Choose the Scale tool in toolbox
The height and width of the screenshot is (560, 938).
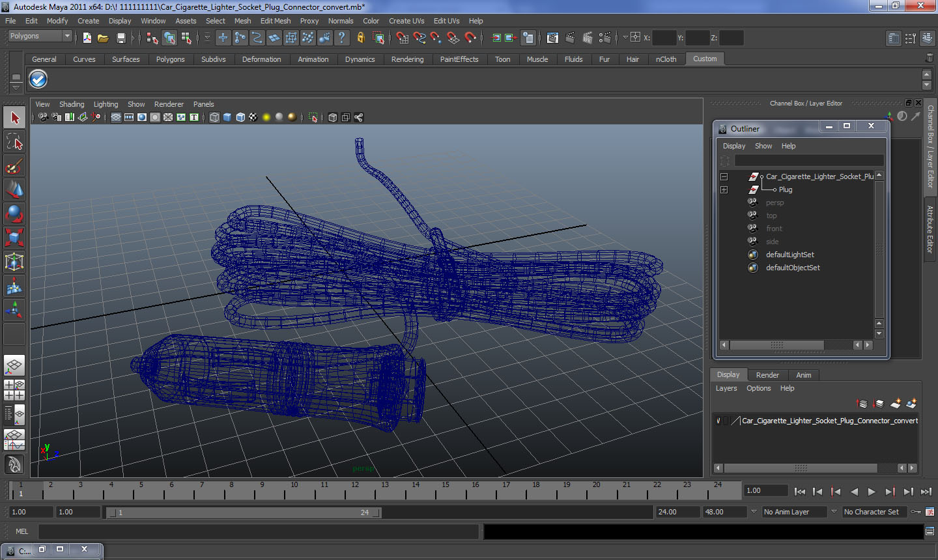14,238
